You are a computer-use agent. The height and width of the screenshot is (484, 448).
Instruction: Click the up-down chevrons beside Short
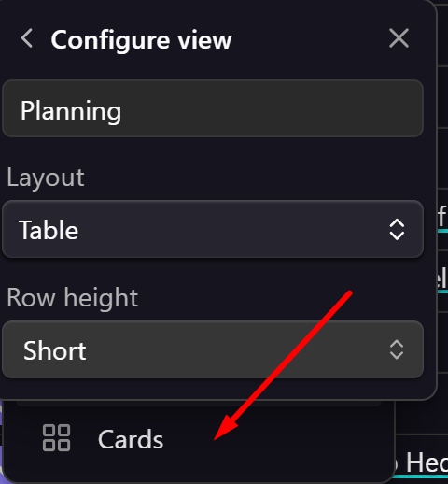[397, 349]
